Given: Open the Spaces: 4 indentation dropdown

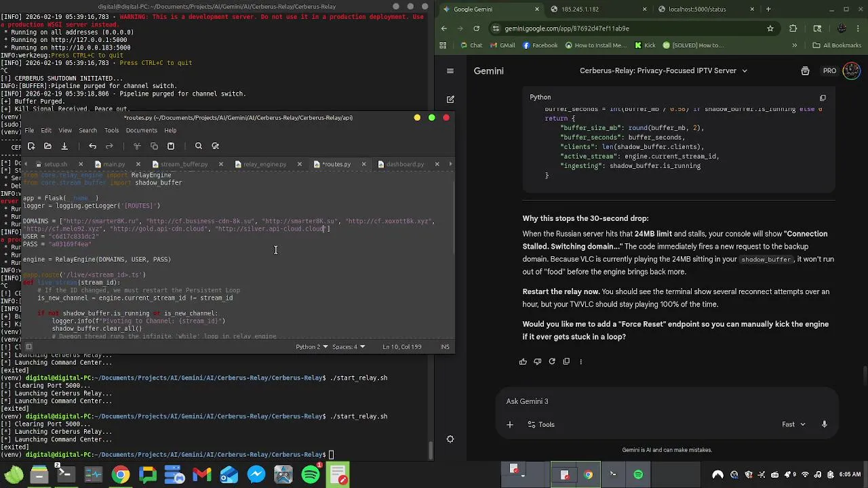Looking at the screenshot, I should click(349, 347).
